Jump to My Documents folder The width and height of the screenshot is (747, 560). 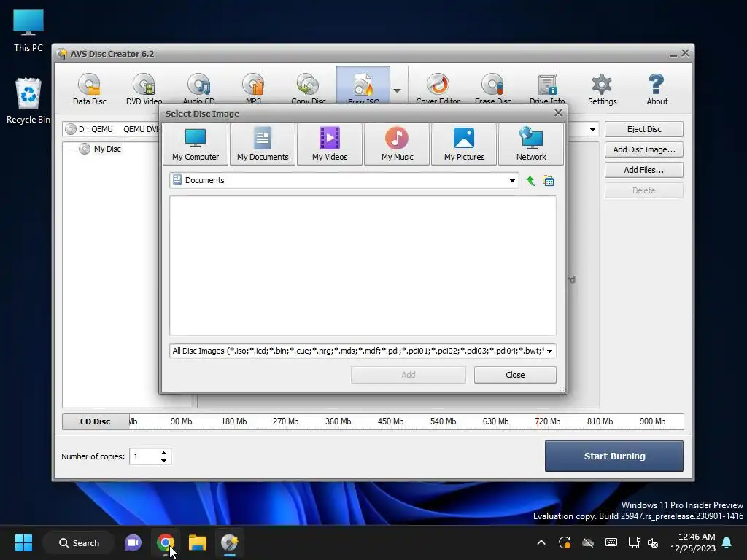263,144
